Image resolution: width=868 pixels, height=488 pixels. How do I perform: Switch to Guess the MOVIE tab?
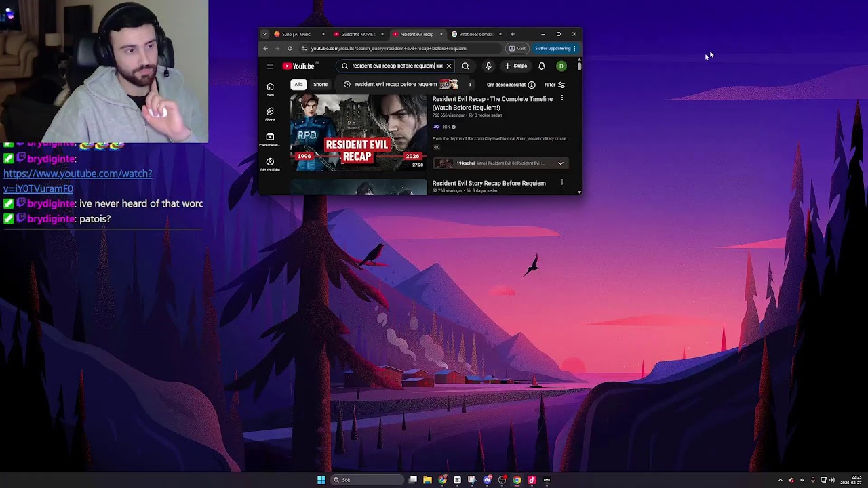(357, 34)
